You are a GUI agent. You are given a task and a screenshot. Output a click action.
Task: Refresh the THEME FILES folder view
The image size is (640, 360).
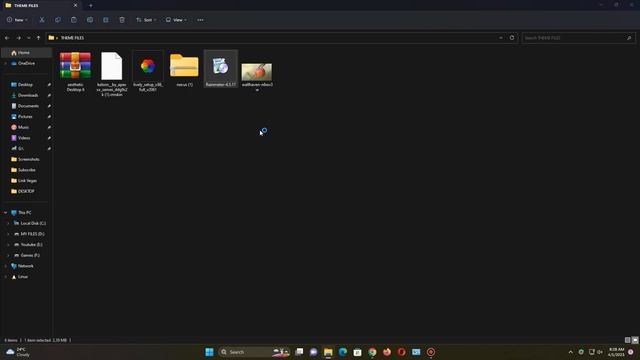[512, 38]
